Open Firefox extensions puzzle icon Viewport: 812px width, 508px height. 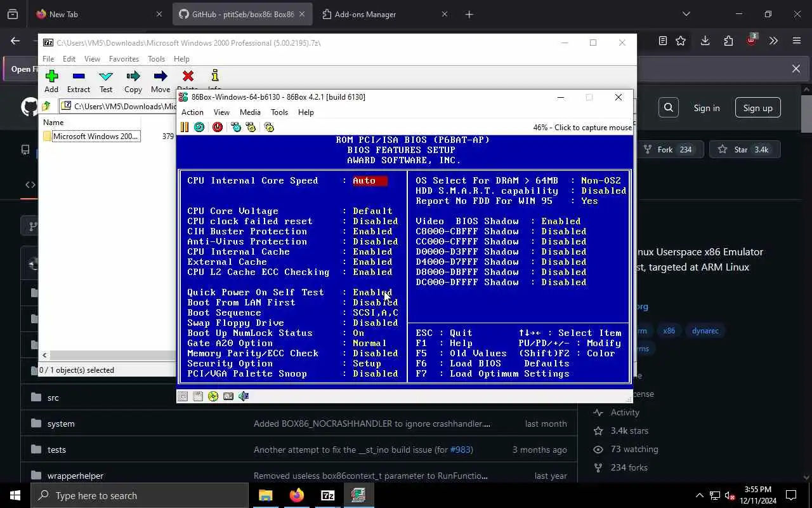click(728, 41)
